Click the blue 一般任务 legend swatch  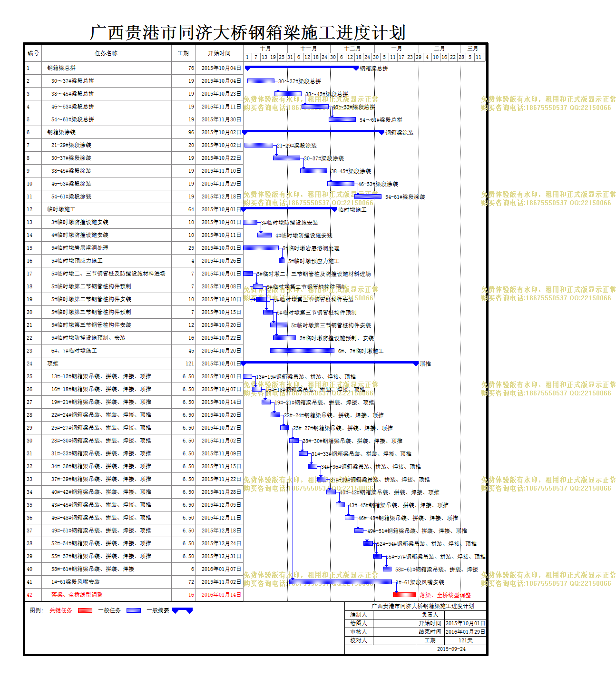[133, 610]
